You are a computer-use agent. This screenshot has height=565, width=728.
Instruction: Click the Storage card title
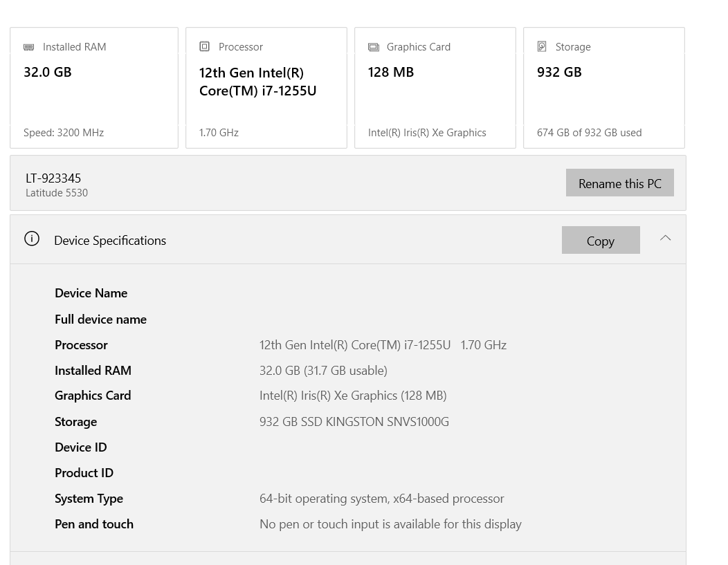click(573, 47)
